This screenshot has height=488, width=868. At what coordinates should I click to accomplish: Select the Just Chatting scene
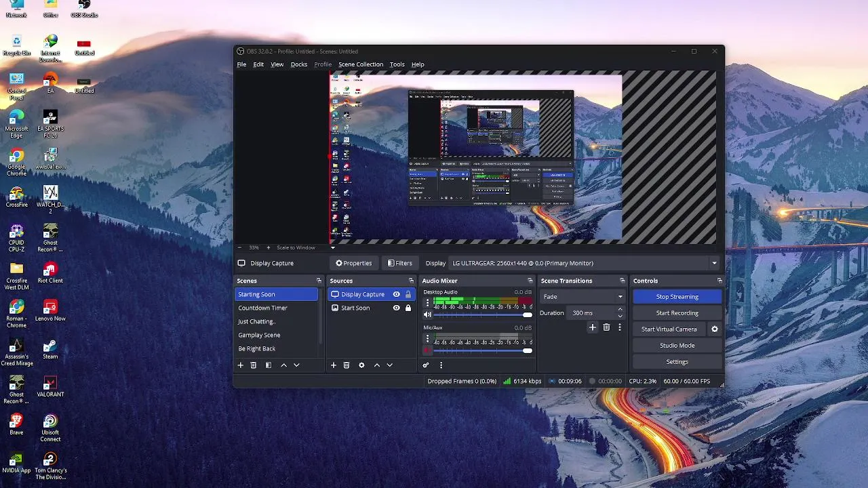point(277,321)
